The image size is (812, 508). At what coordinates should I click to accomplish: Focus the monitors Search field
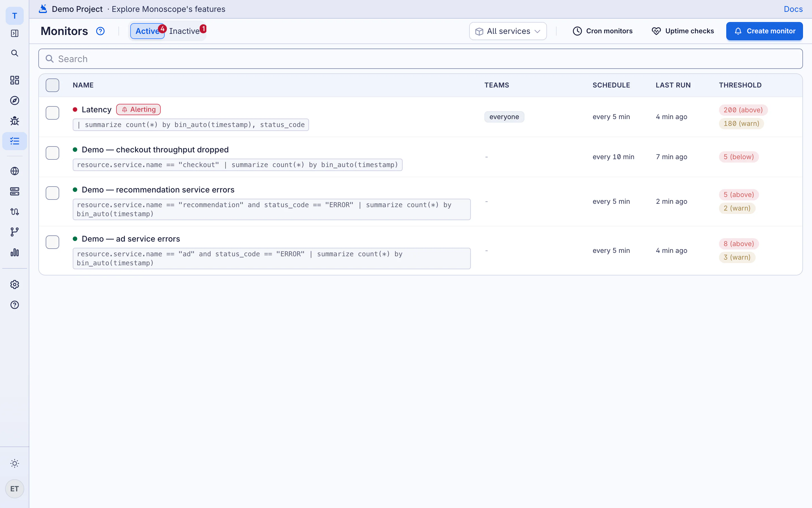tap(420, 59)
